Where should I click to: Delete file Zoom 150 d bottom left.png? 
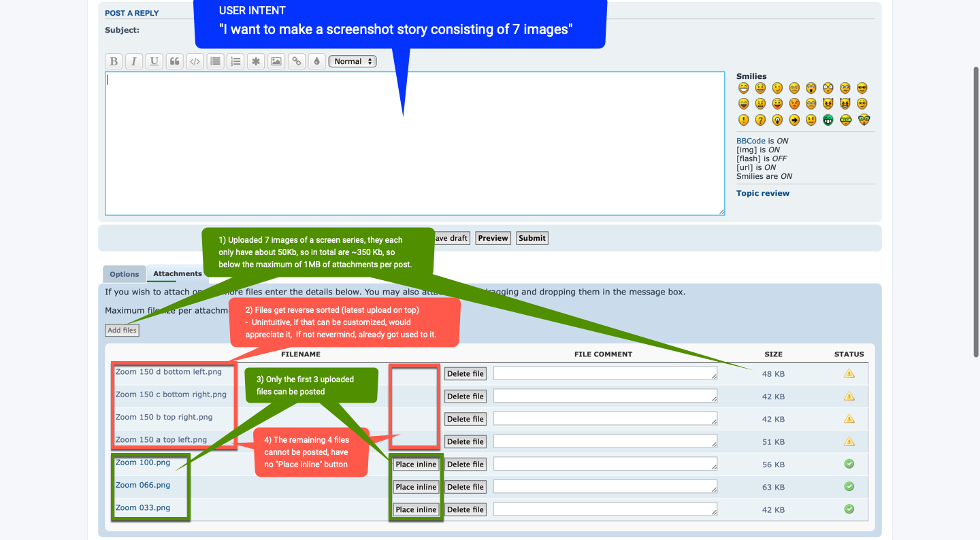[x=465, y=373]
